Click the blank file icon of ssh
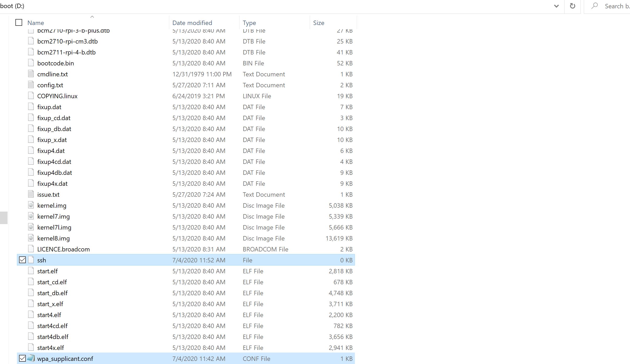 (31, 260)
